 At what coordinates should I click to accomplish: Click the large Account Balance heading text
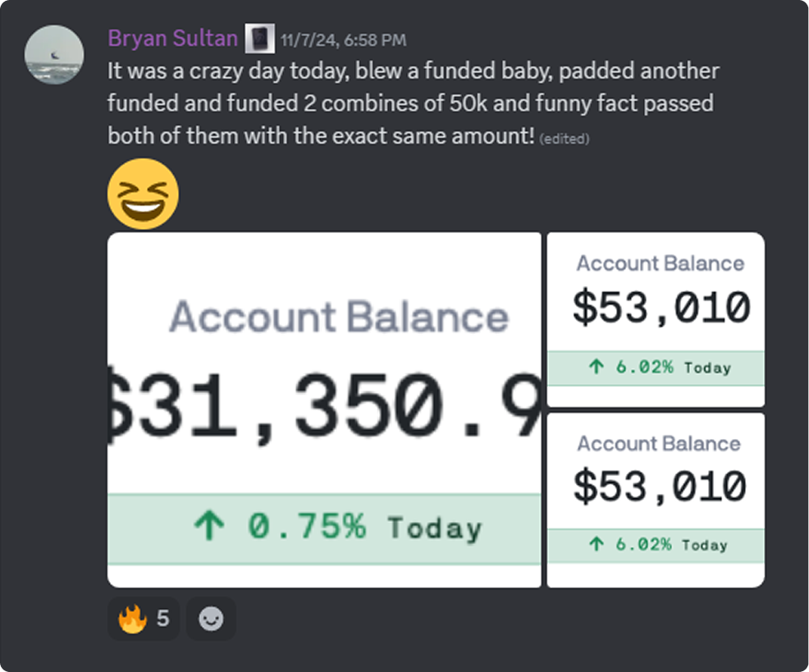(x=340, y=317)
